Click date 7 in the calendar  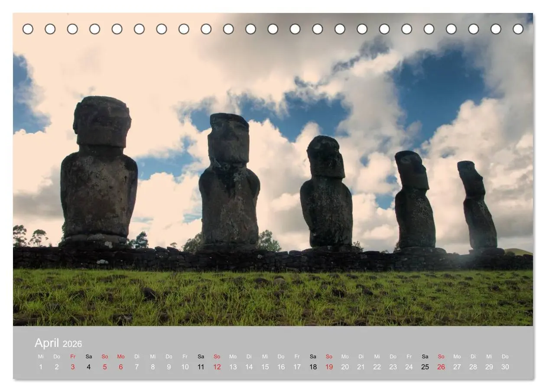[x=137, y=367]
